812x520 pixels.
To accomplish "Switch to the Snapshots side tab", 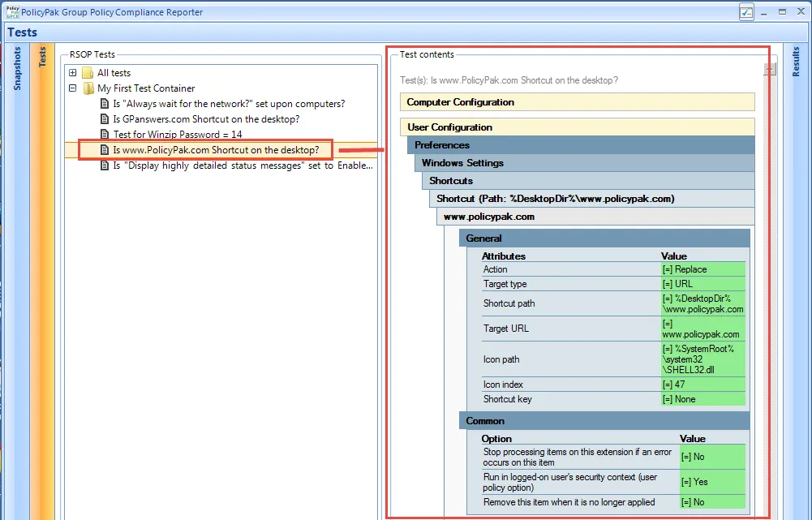I will (18, 68).
